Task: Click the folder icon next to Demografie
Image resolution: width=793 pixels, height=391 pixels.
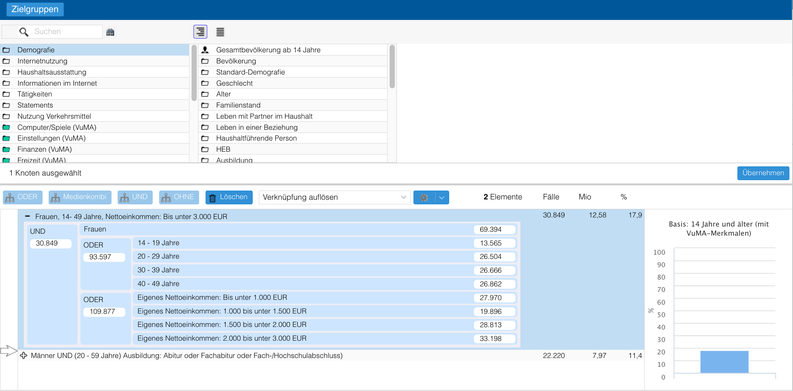Action: [6, 50]
